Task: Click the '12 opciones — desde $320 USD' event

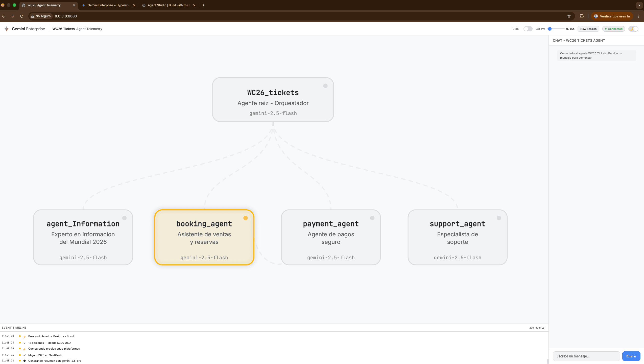Action: click(x=50, y=343)
